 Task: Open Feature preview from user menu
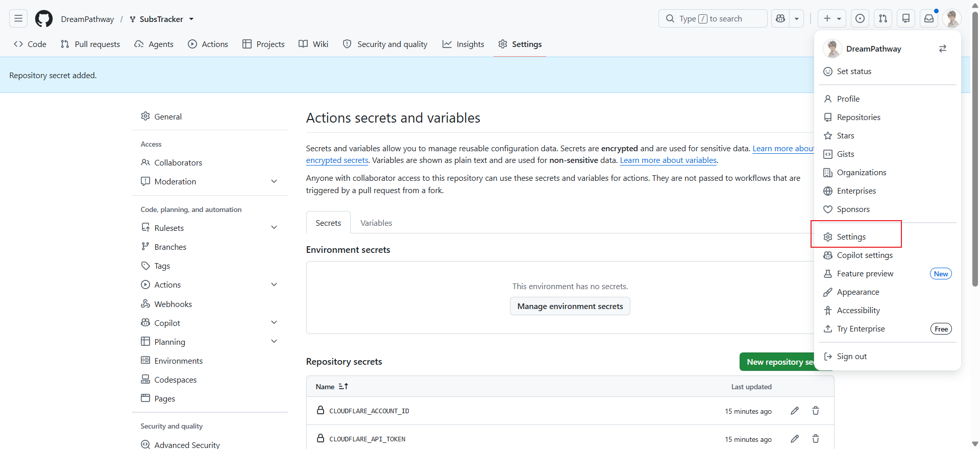[888, 274]
